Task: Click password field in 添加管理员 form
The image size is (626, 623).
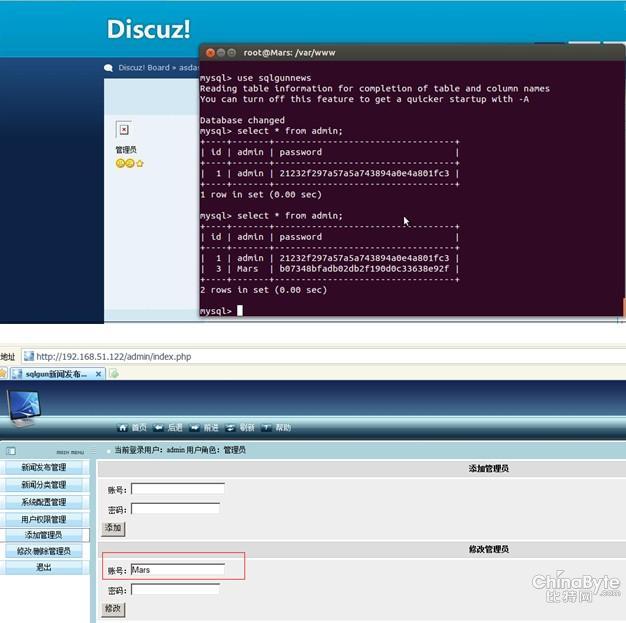Action: (175, 508)
